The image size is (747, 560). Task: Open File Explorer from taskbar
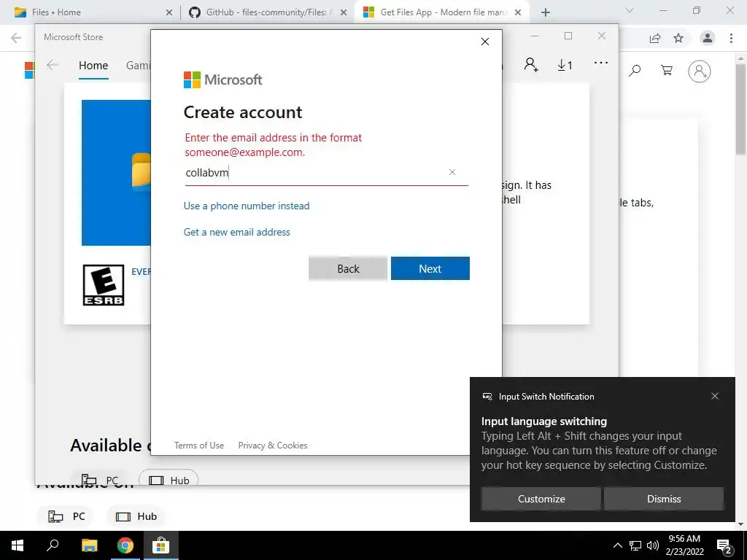[x=89, y=545]
